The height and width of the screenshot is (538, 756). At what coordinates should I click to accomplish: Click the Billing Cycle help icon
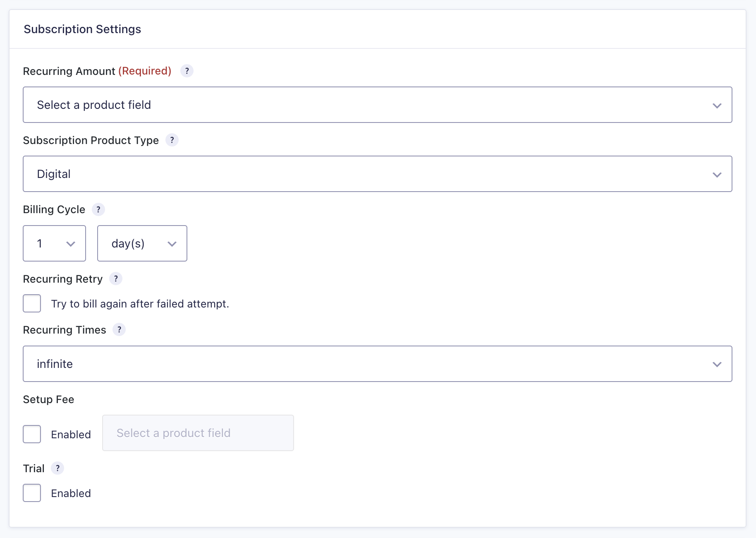tap(98, 209)
